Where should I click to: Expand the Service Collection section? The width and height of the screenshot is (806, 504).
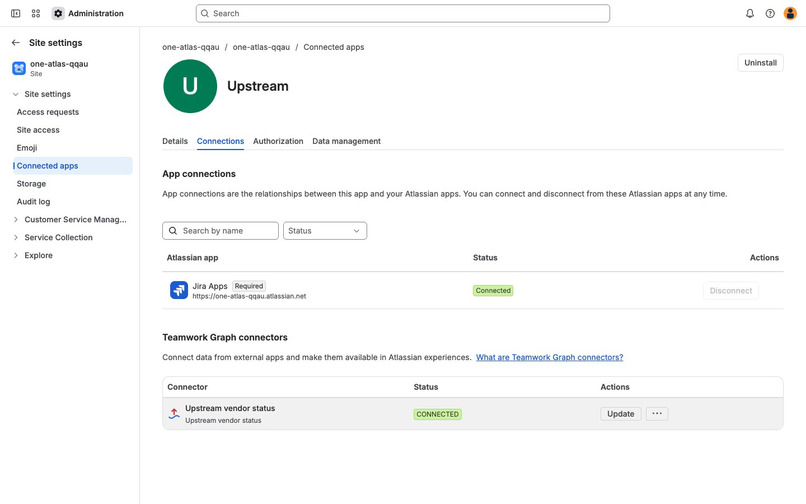click(15, 238)
